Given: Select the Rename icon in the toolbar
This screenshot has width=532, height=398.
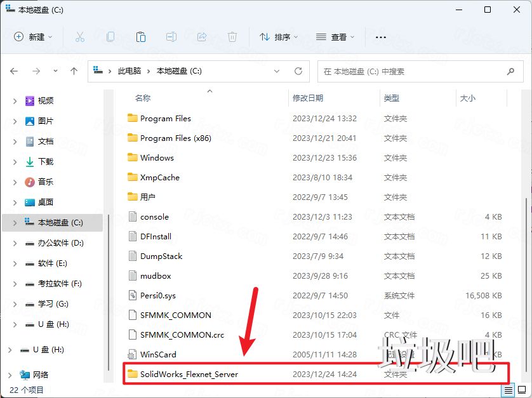Looking at the screenshot, I should point(171,37).
